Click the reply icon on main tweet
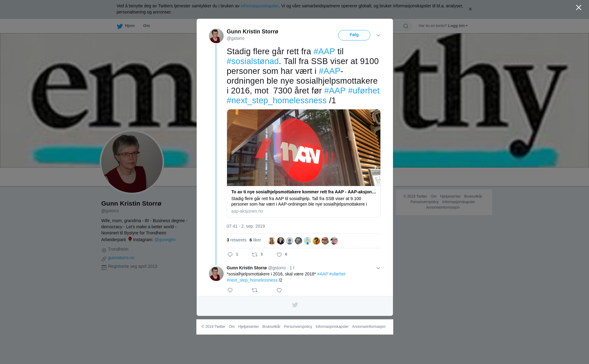The height and width of the screenshot is (364, 589). [230, 255]
